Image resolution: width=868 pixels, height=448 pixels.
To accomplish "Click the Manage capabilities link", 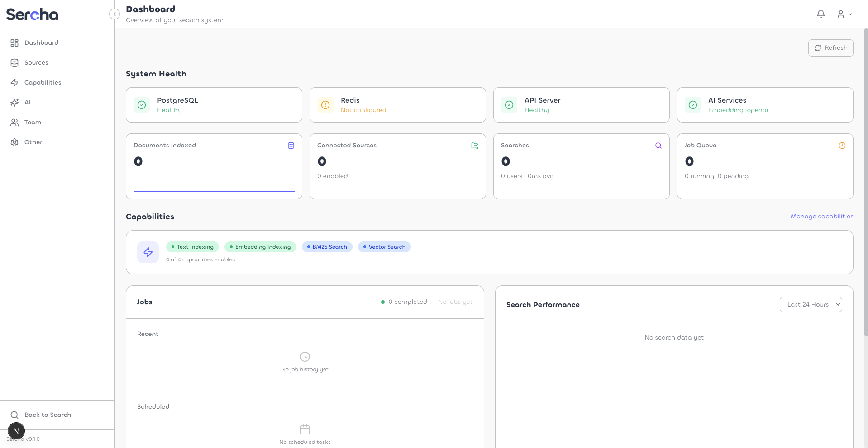I will pos(821,217).
